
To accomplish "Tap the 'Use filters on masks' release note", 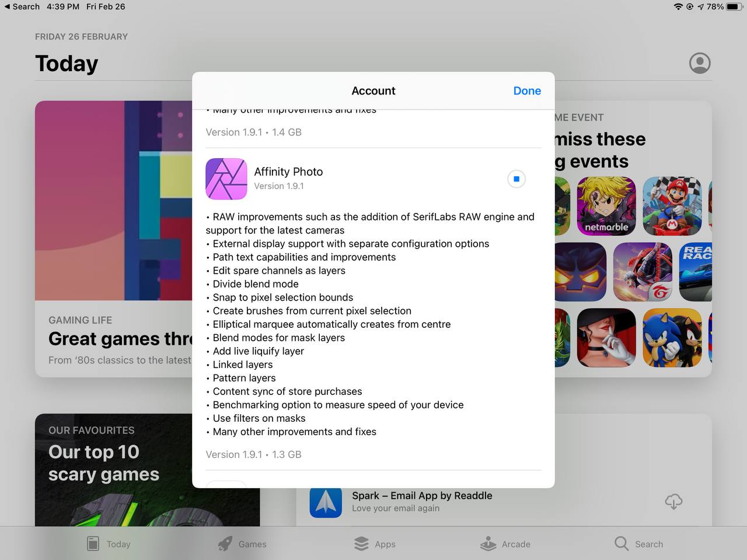I will click(x=256, y=418).
